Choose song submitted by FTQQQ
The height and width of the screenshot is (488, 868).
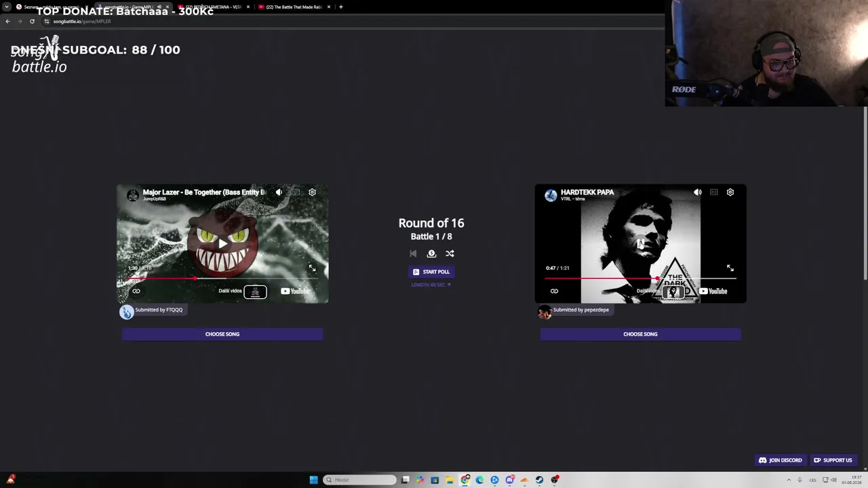click(222, 334)
